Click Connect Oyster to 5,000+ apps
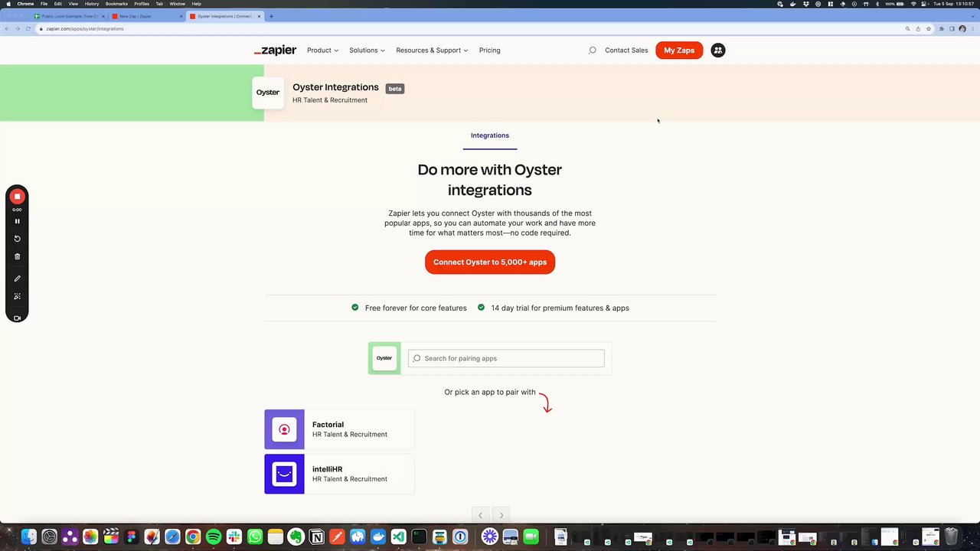The width and height of the screenshot is (980, 551). tap(490, 262)
